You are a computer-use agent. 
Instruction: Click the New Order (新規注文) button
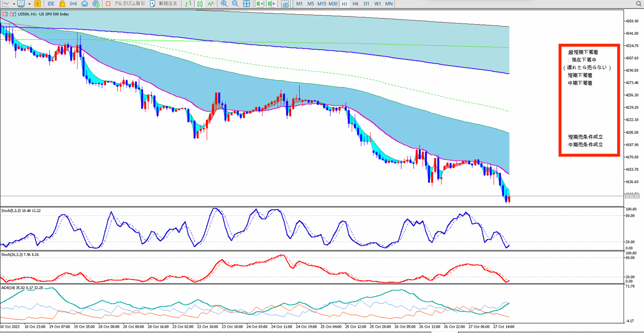(164, 4)
